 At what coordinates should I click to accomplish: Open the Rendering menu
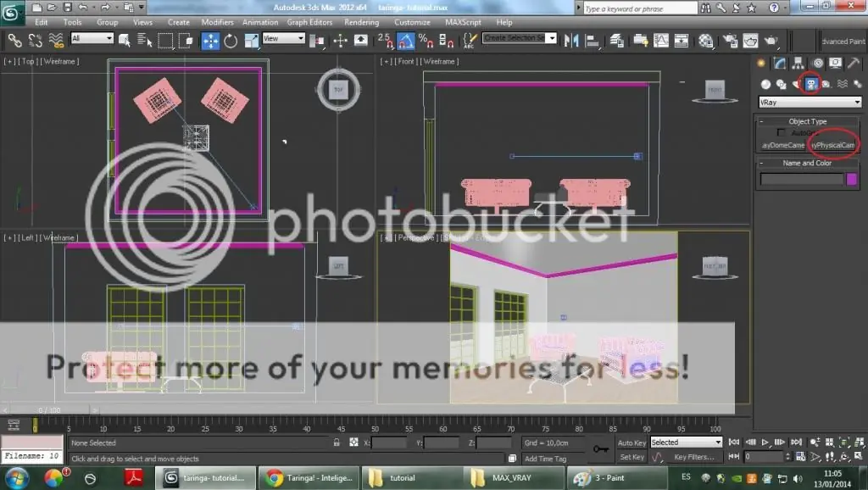coord(362,23)
